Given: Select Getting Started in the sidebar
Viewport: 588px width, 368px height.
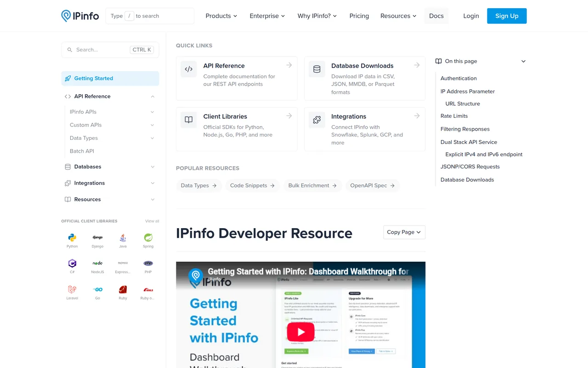Looking at the screenshot, I should [x=110, y=78].
